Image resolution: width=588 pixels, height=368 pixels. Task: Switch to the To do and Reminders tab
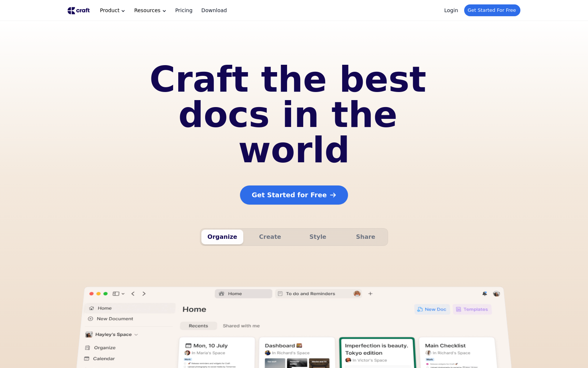(x=319, y=294)
